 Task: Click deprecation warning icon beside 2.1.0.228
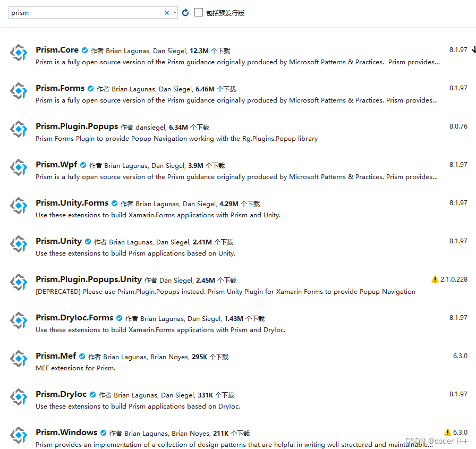[435, 279]
